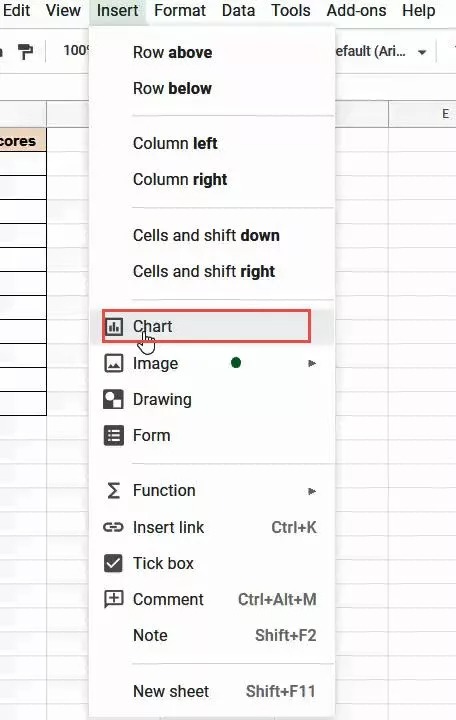Open the Data menu
456x720 pixels.
238,10
